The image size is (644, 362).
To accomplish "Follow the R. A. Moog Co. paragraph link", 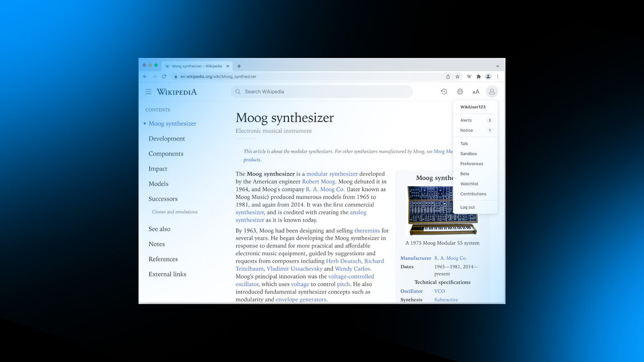I will pos(325,189).
